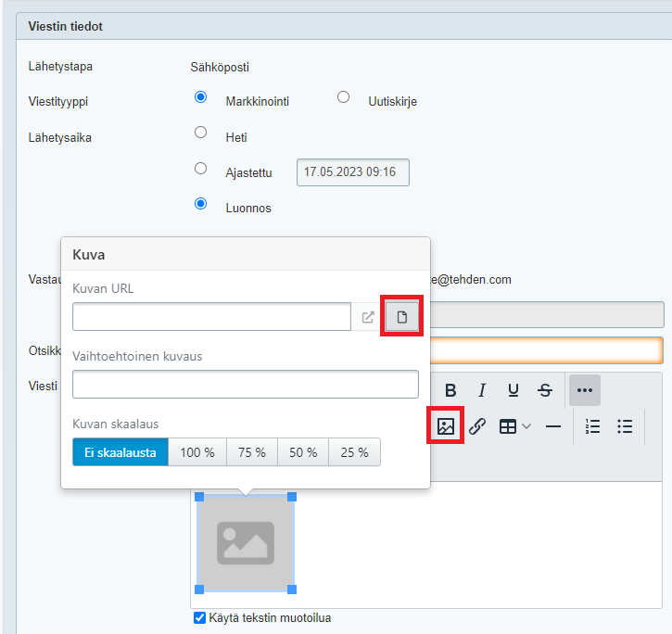This screenshot has width=672, height=634.
Task: Click the insert image toolbar icon
Action: click(446, 426)
